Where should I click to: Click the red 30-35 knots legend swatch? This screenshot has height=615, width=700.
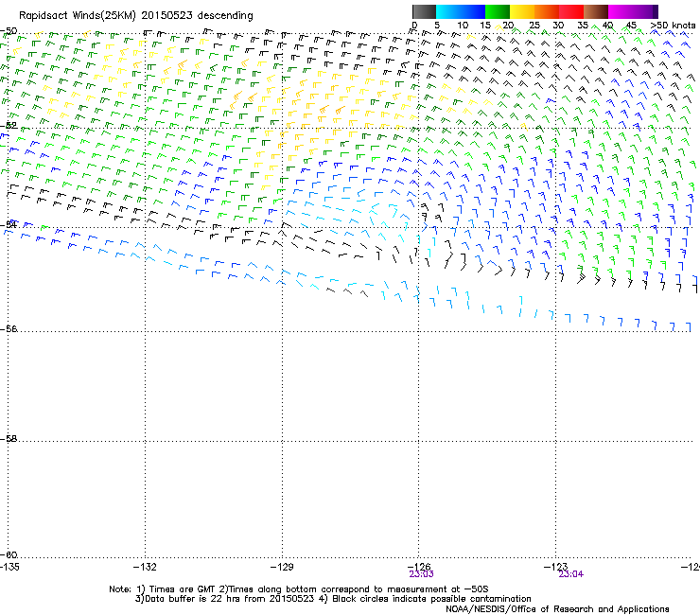pos(571,11)
